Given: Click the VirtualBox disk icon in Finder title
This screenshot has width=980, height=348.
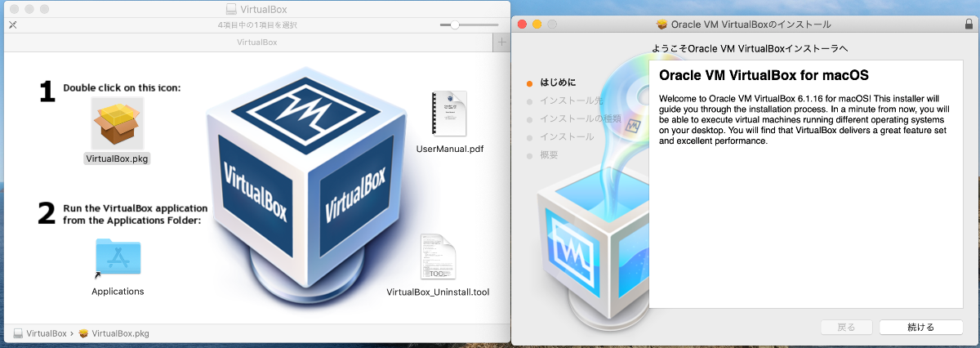Looking at the screenshot, I should tap(231, 9).
